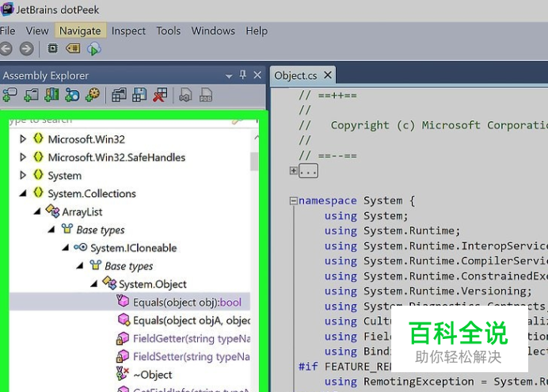Screen dimensions: 548x392
Task: Collapse the namespace System code block
Action: pyautogui.click(x=293, y=200)
